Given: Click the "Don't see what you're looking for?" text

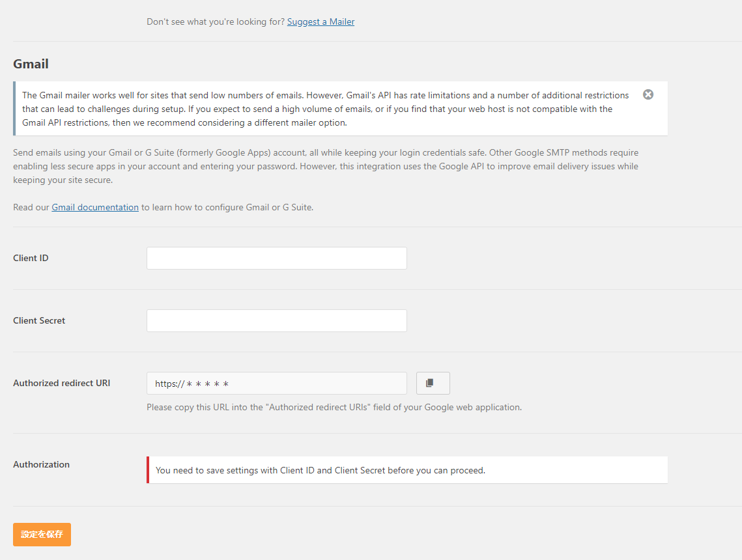Looking at the screenshot, I should coord(215,21).
